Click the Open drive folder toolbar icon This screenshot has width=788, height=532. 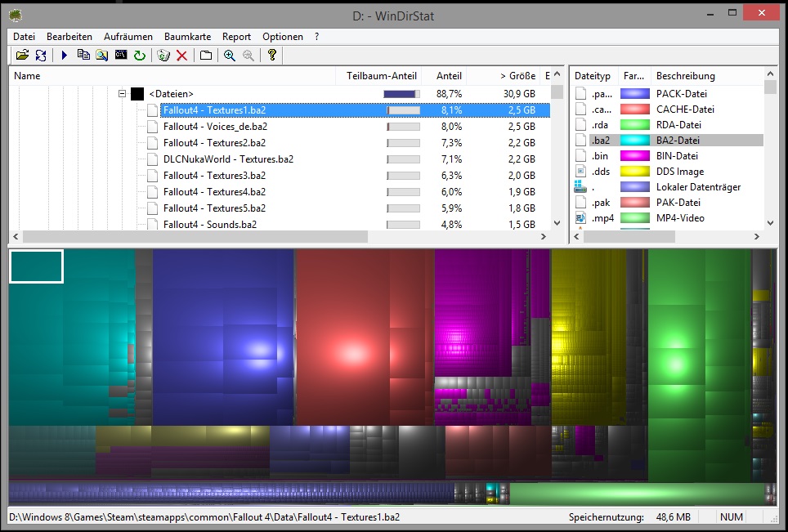click(22, 56)
